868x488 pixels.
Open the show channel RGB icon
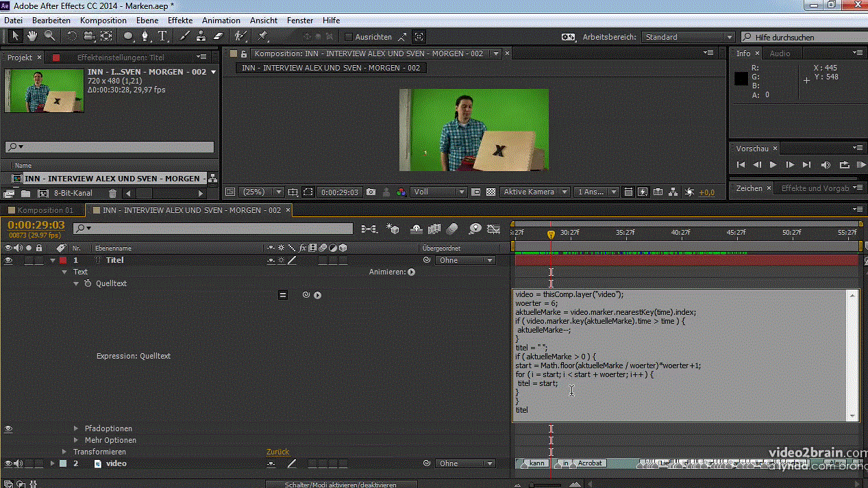tap(401, 192)
